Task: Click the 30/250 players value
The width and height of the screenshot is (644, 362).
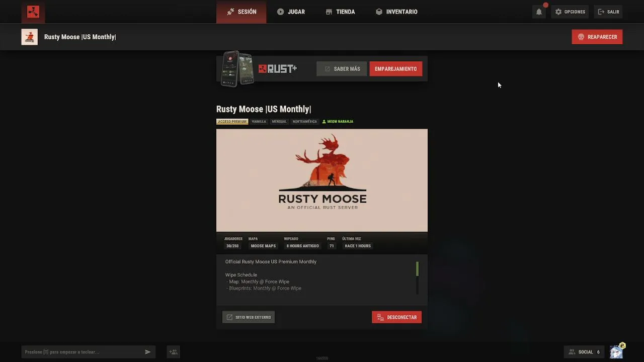Action: [232, 246]
